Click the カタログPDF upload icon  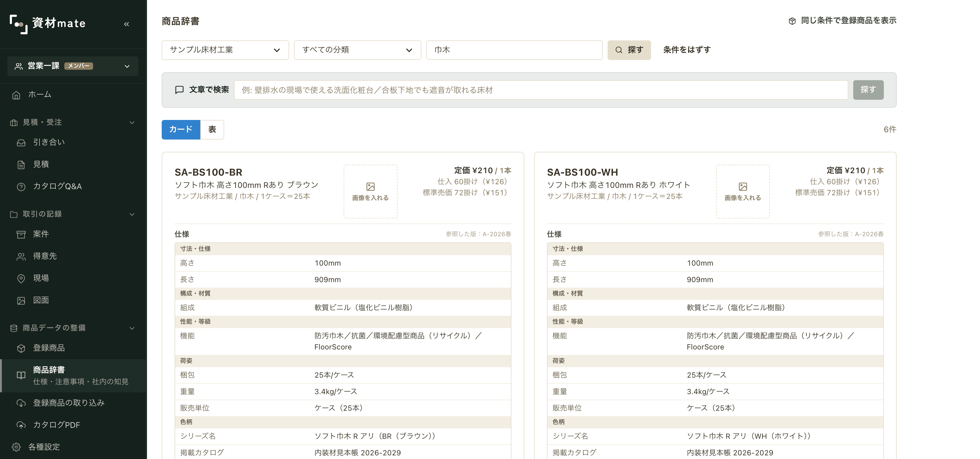point(21,425)
